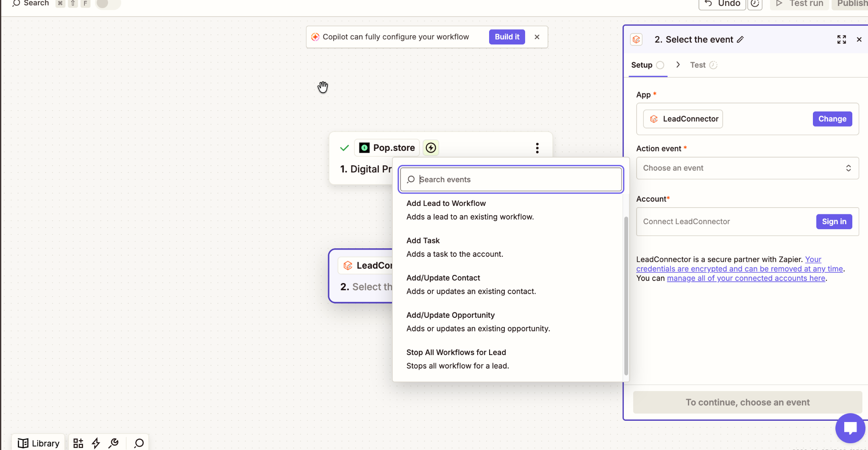The height and width of the screenshot is (450, 868).
Task: Click Undo in the top toolbar
Action: coord(722,4)
